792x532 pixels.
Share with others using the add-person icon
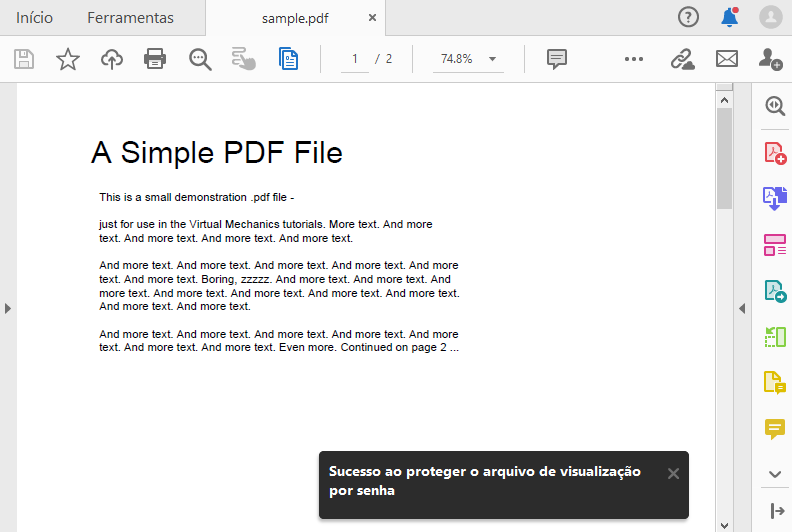click(x=770, y=59)
